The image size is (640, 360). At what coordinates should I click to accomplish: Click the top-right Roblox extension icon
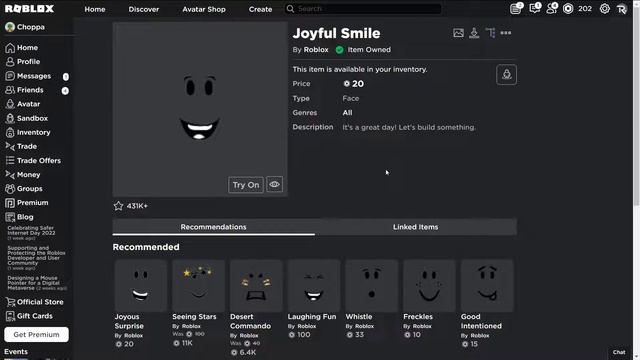tap(622, 9)
